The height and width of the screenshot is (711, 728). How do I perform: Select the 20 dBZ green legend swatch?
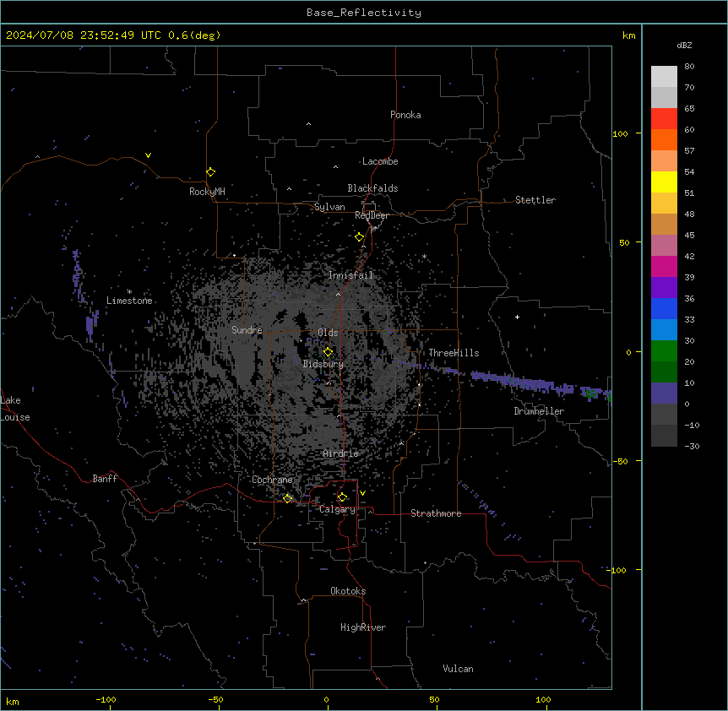pos(664,372)
